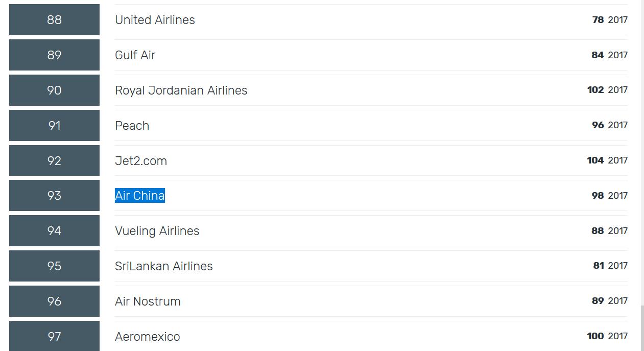Click the United Airlines name
The width and height of the screenshot is (644, 351).
click(155, 20)
